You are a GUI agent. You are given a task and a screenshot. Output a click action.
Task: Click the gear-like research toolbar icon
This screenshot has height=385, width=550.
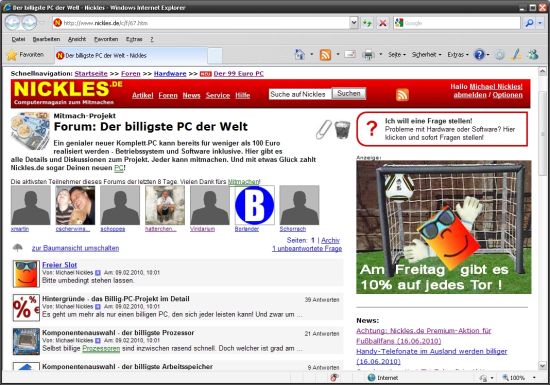click(x=499, y=55)
